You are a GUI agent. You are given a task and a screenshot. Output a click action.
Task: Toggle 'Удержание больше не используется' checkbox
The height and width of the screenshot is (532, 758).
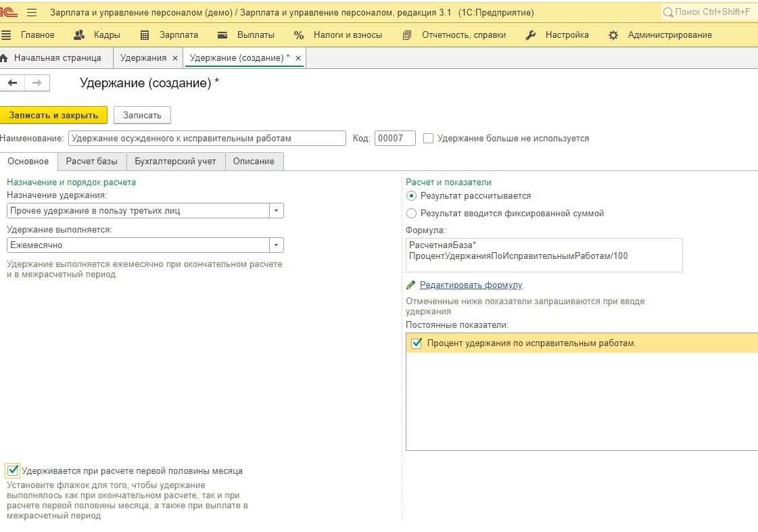click(x=428, y=138)
